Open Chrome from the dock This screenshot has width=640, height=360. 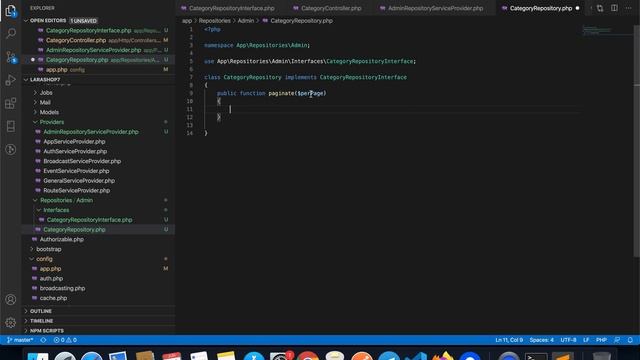coord(308,356)
